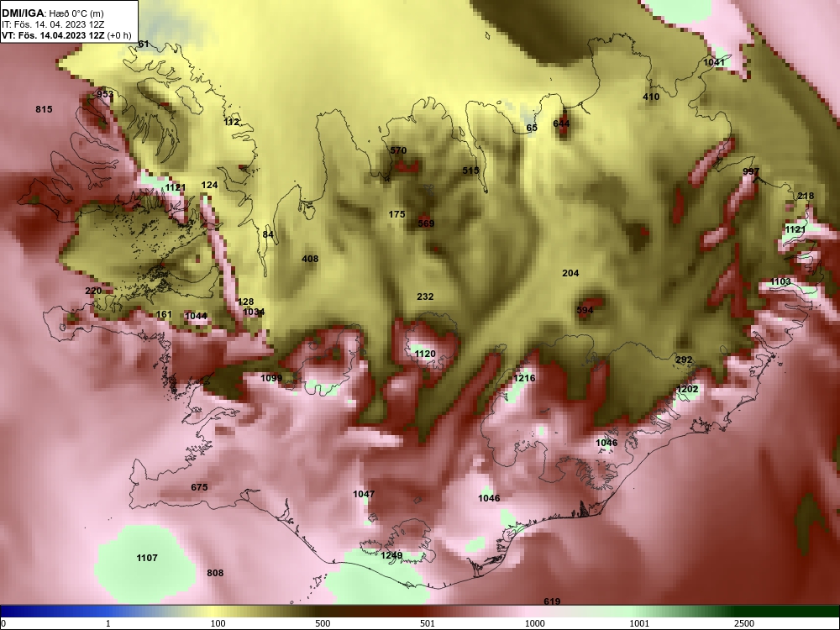Click the map value '408'
Image resolution: width=840 pixels, height=630 pixels.
(x=310, y=259)
